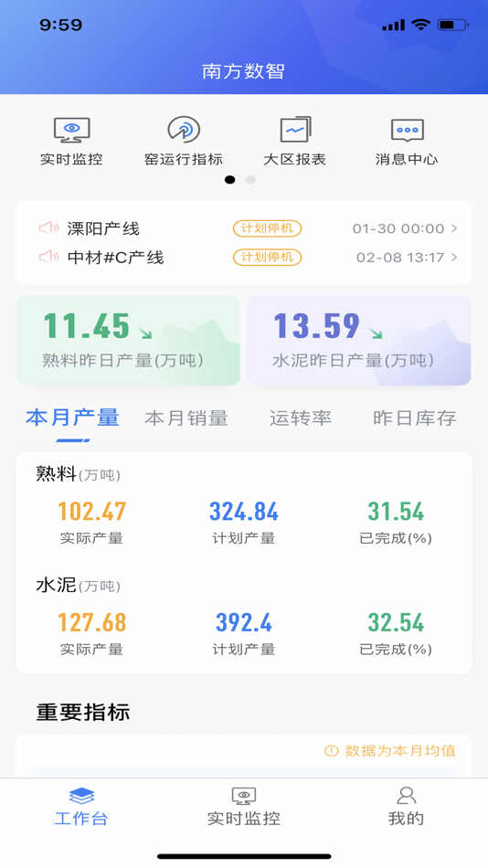Tap the 重要指标 section heading
The height and width of the screenshot is (868, 488).
tap(83, 712)
